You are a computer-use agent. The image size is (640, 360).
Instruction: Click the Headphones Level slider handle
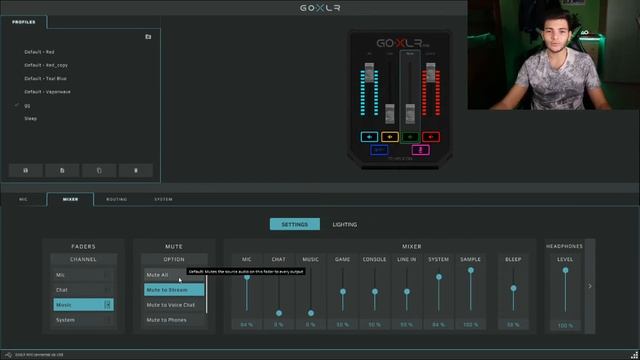[x=565, y=270]
